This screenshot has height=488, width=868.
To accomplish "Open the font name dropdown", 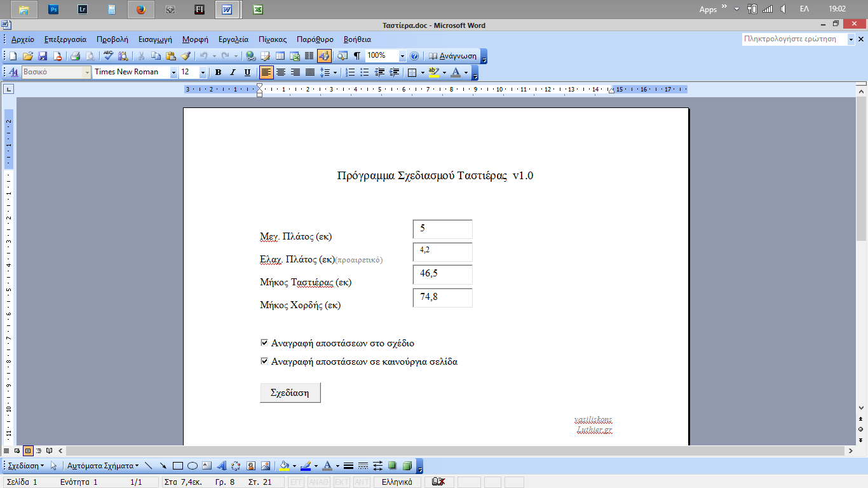I will pos(173,72).
